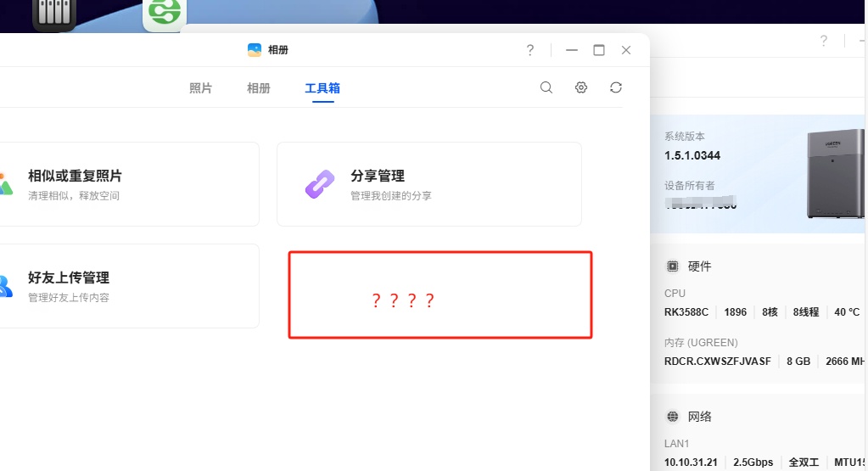Click the 8线程 thread count
This screenshot has width=868, height=471.
pyautogui.click(x=806, y=312)
